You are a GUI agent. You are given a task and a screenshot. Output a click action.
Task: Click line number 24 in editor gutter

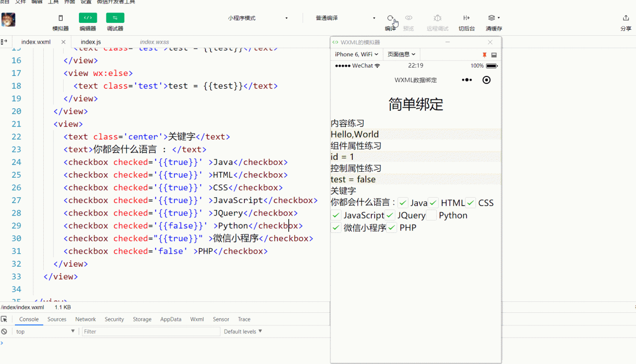pos(16,162)
